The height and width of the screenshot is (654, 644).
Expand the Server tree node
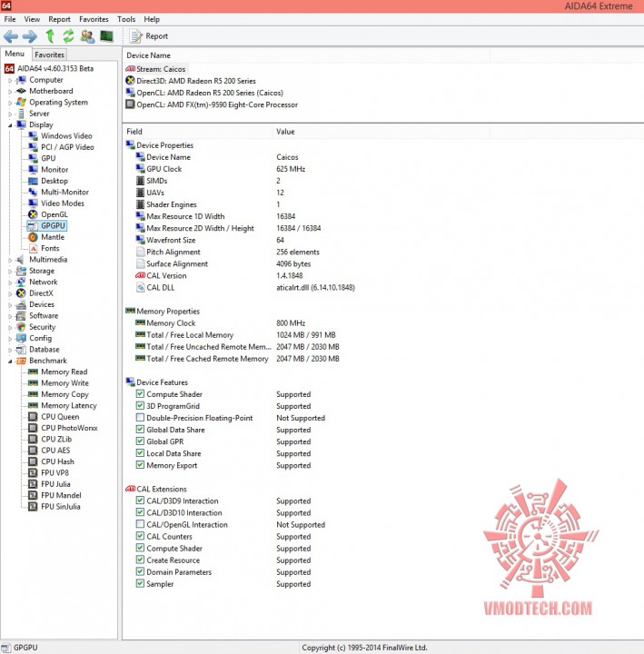coord(10,114)
